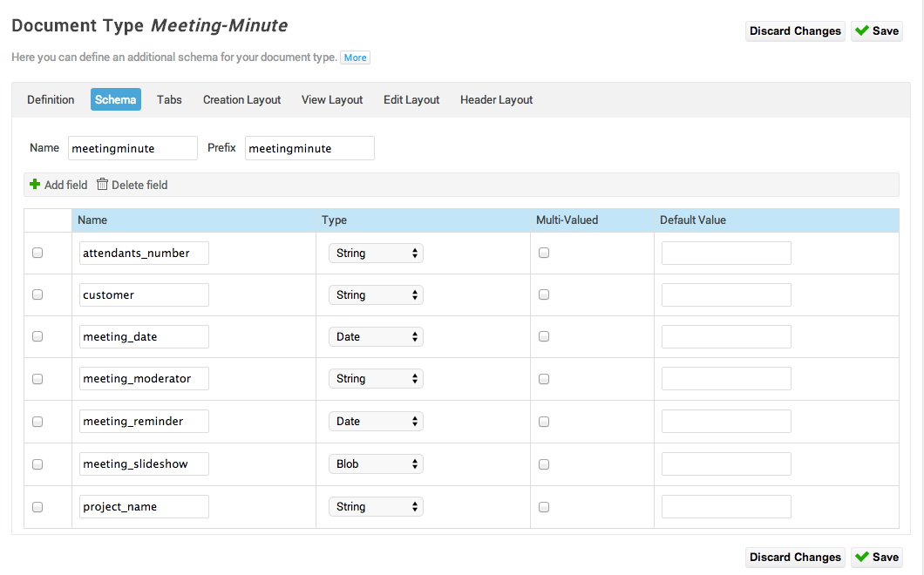Edit the project_name name field
Image resolution: width=924 pixels, height=575 pixels.
click(144, 507)
